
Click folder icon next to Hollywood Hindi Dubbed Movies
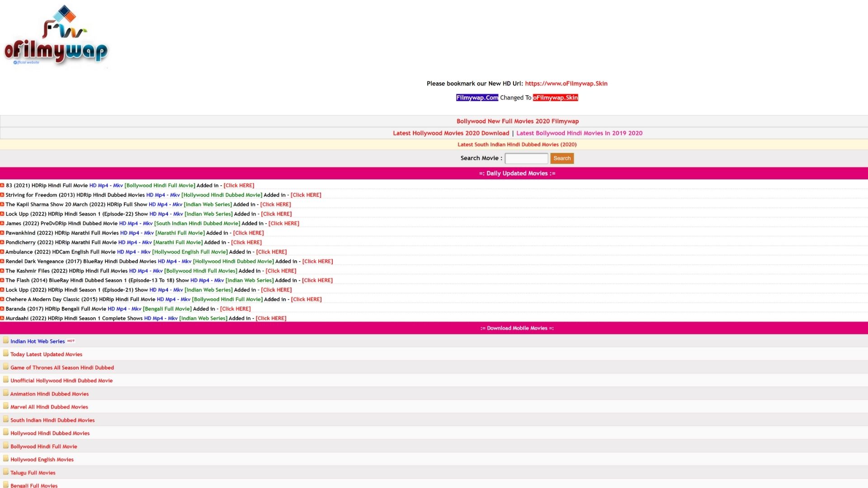coord(6,432)
